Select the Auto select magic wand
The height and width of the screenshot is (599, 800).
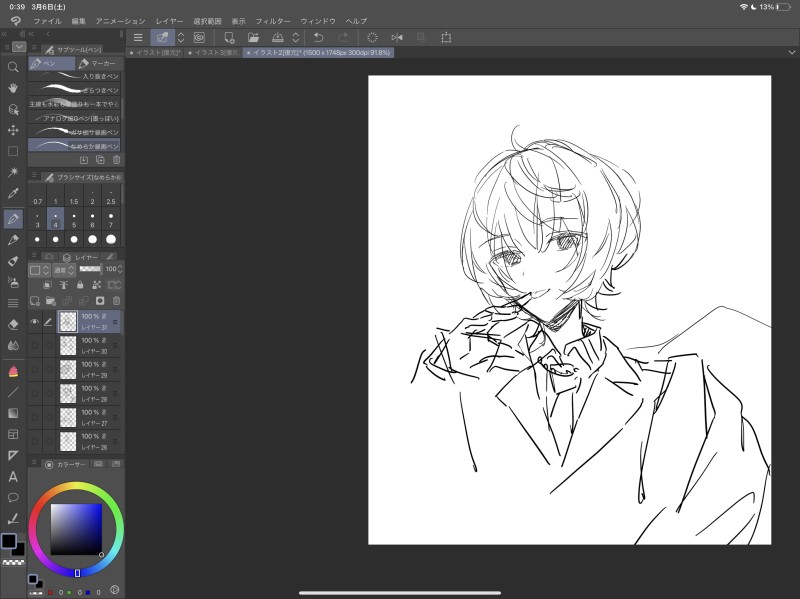pyautogui.click(x=13, y=172)
